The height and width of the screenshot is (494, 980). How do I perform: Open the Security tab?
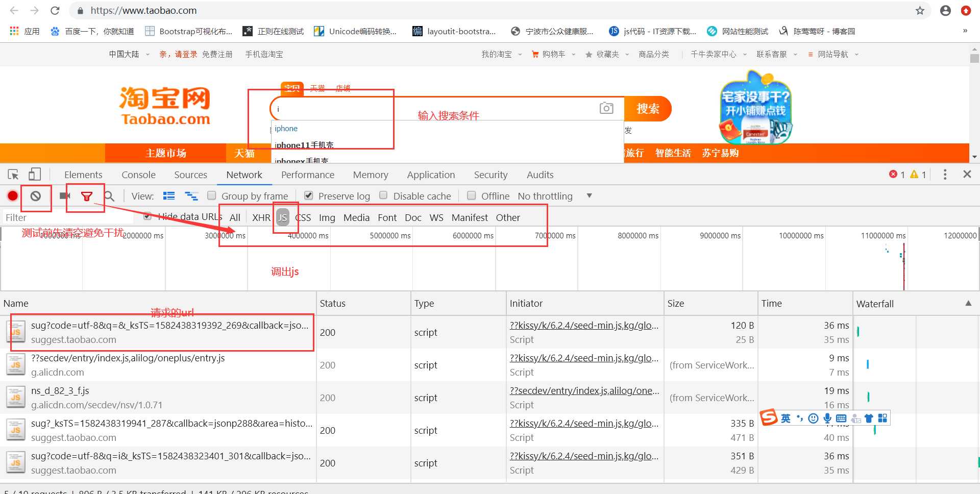491,175
